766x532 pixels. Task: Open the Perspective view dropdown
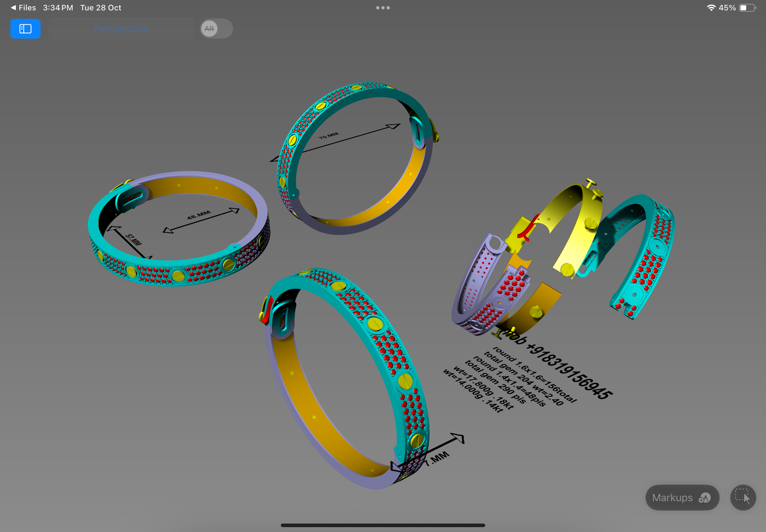pos(121,29)
